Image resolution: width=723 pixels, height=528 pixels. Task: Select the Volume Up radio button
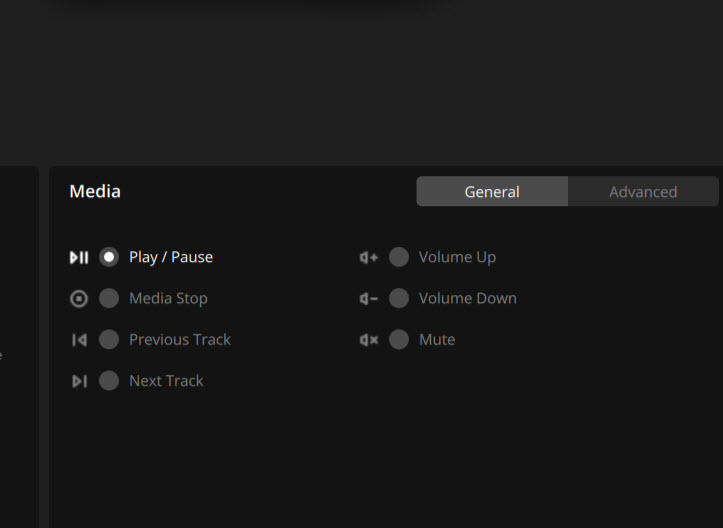tap(399, 257)
